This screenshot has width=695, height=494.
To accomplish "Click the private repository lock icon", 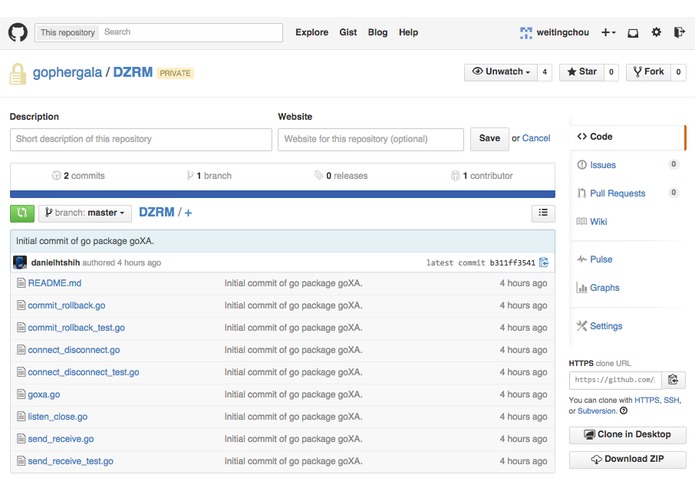I will point(18,74).
